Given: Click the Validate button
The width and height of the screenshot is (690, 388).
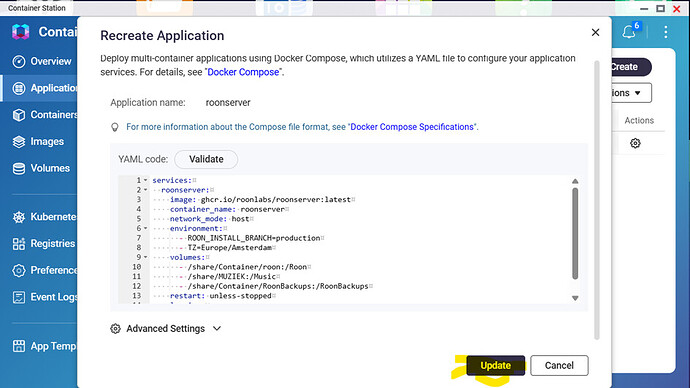Looking at the screenshot, I should (x=206, y=159).
